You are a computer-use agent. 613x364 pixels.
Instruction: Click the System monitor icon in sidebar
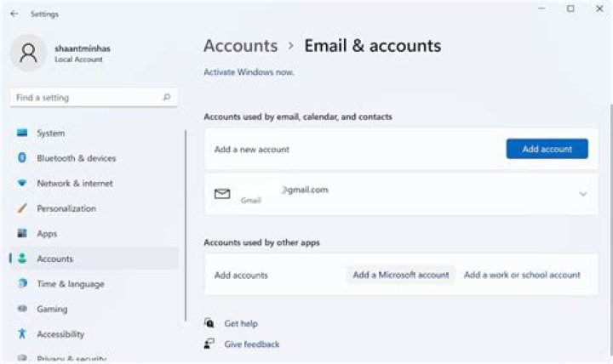click(22, 134)
